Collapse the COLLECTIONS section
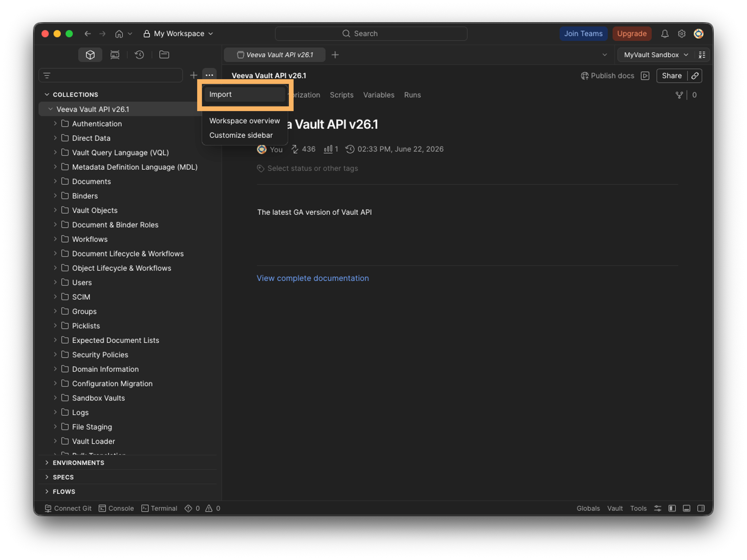This screenshot has width=747, height=560. point(47,95)
